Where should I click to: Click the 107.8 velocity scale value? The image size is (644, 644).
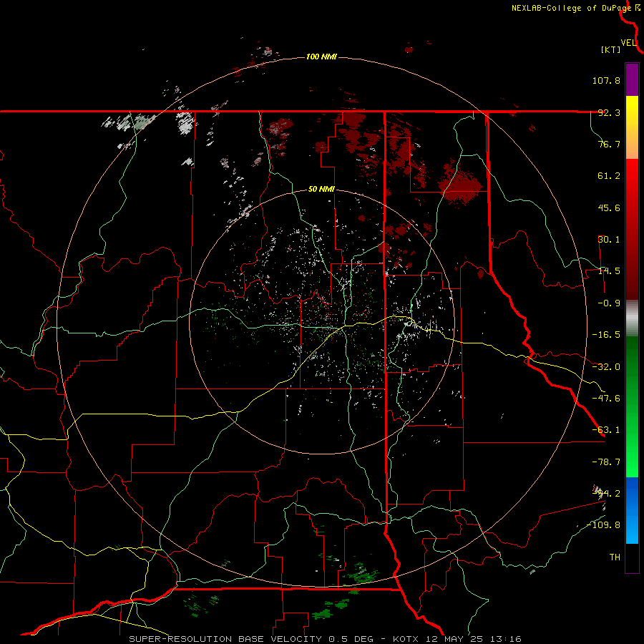coord(606,80)
